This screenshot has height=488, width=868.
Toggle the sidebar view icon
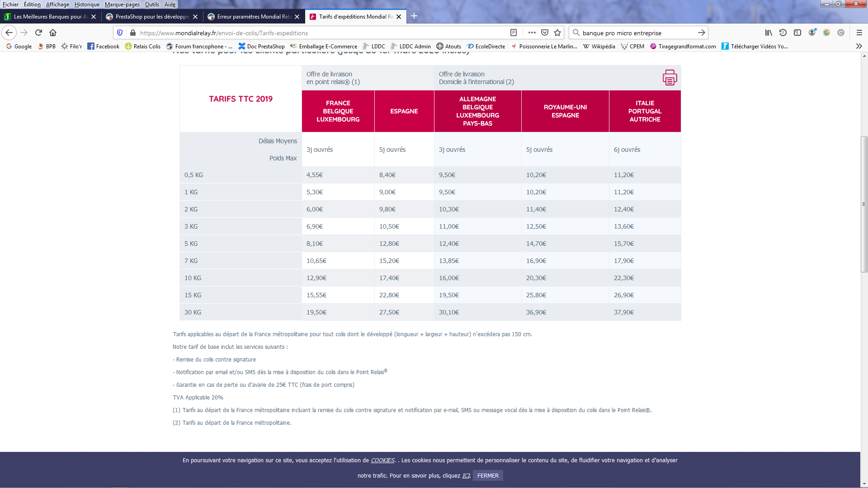(x=797, y=33)
